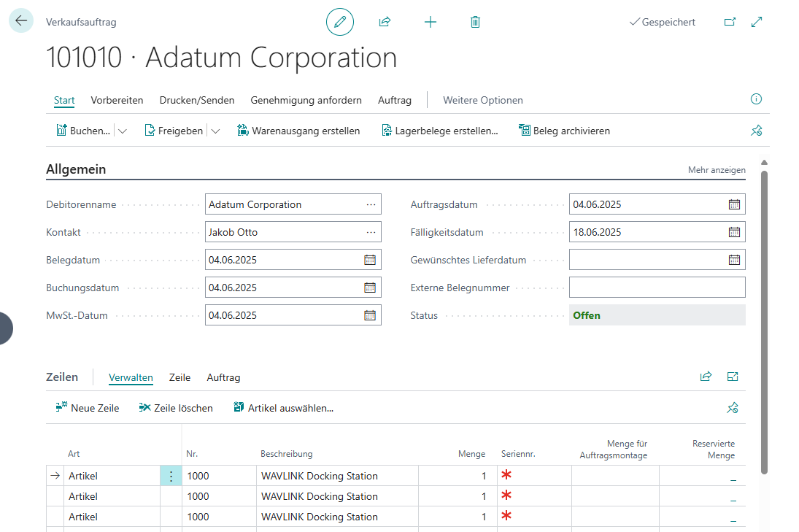Click the info icon beside Weitere Optionen
799x532 pixels.
[756, 99]
